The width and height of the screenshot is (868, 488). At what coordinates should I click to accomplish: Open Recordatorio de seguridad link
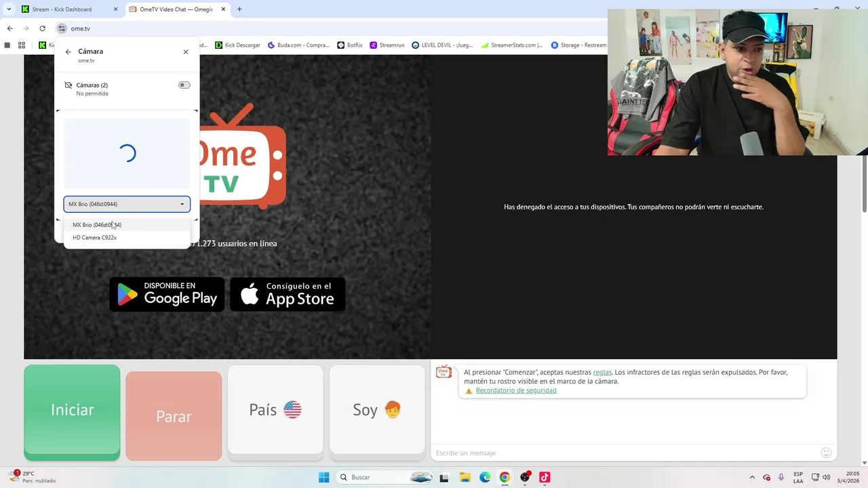(516, 390)
